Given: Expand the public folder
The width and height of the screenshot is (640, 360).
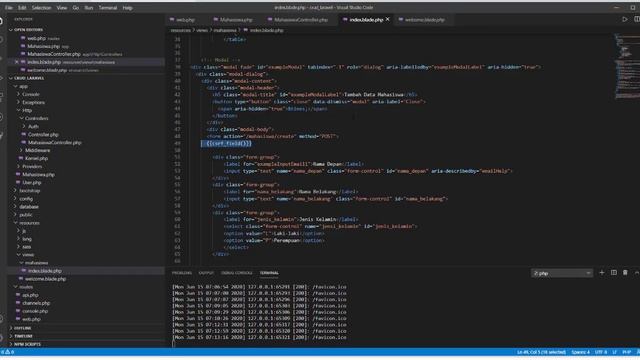Looking at the screenshot, I should tap(26, 215).
